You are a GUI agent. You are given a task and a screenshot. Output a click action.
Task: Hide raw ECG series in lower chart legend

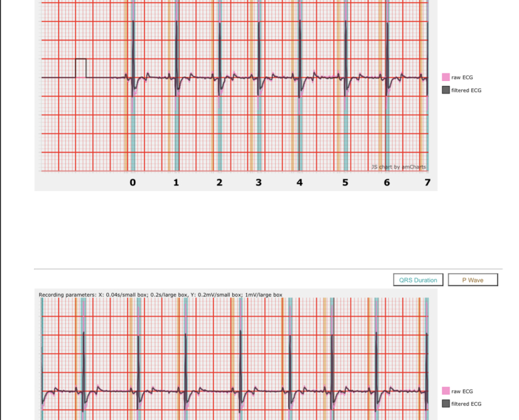461,391
